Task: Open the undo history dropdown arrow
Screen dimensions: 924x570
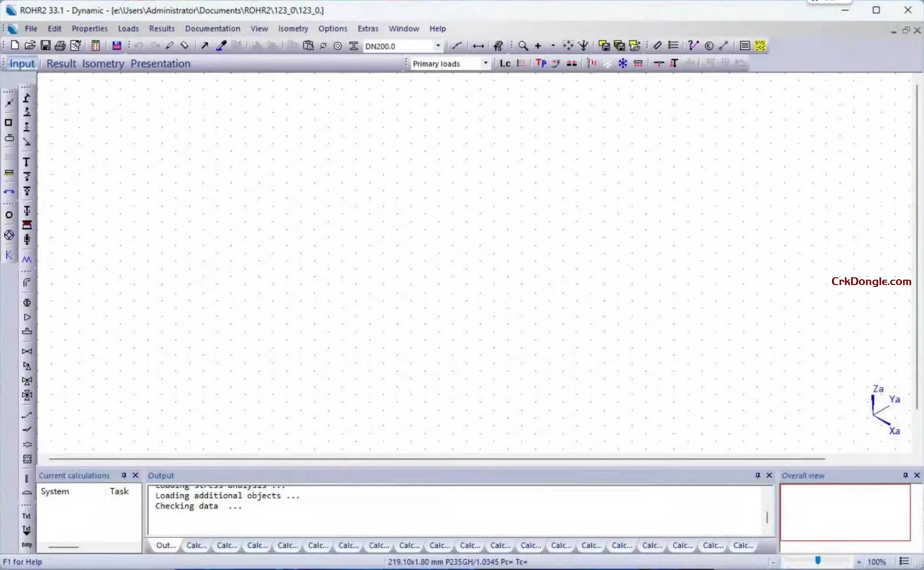Action: point(145,46)
